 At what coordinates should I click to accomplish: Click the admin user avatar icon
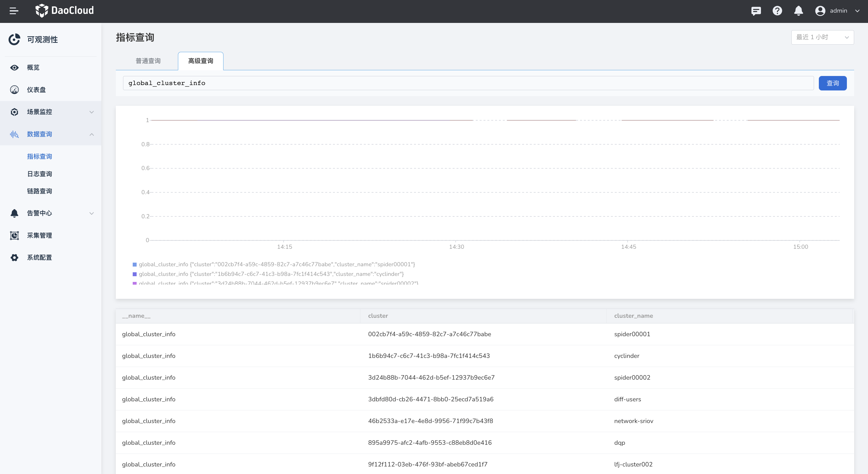pos(820,11)
